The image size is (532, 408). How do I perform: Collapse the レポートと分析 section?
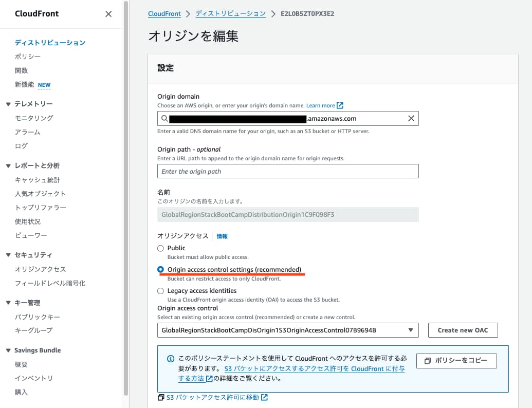click(x=9, y=166)
